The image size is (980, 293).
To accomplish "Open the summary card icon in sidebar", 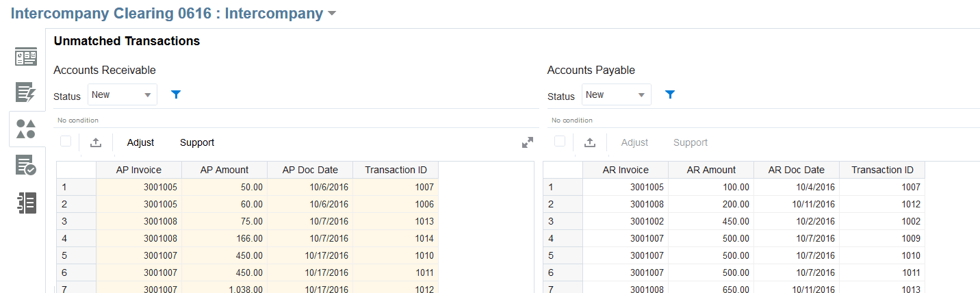I will click(26, 57).
